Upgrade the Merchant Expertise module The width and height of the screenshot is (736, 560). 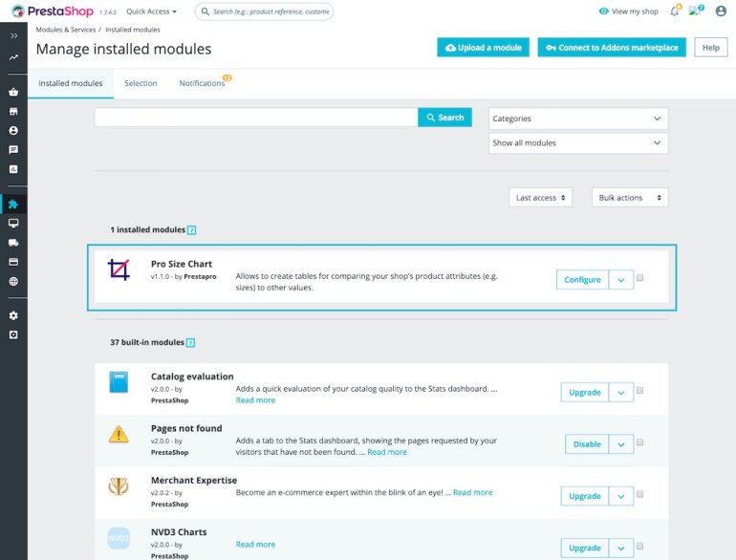[584, 496]
